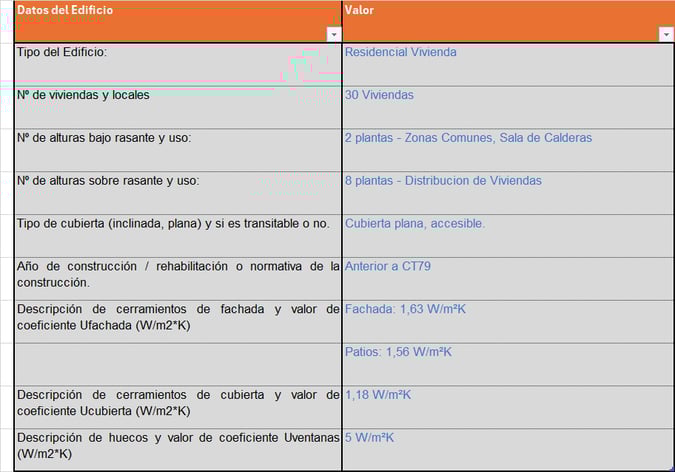Select '8 plantas - Distribucion de Viviendas' cell
Screen dimensions: 675x472
point(508,193)
